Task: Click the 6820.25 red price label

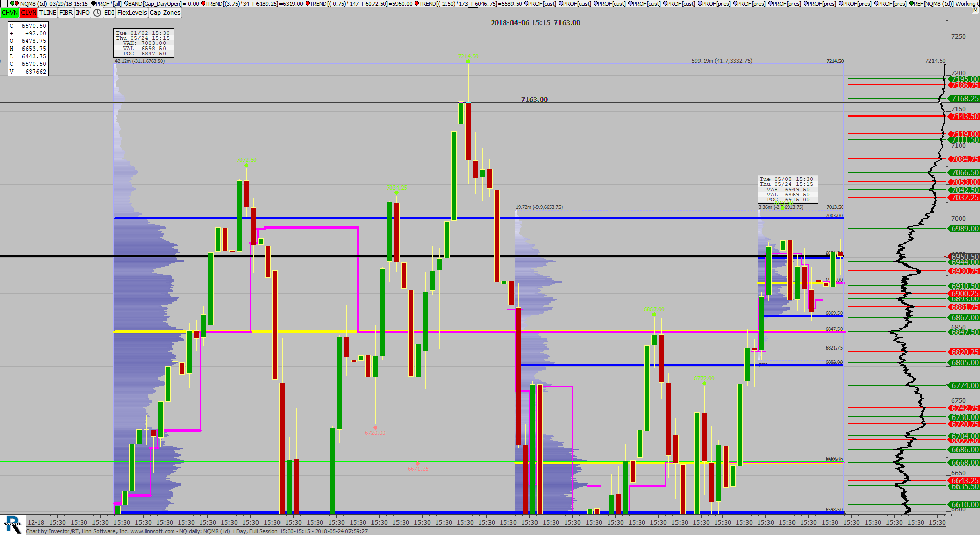Action: (964, 352)
